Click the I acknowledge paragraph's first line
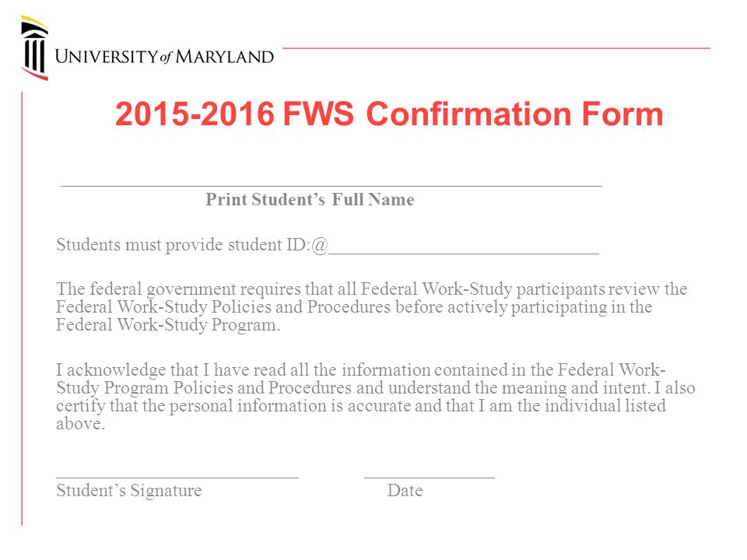747x560 pixels. (x=360, y=370)
